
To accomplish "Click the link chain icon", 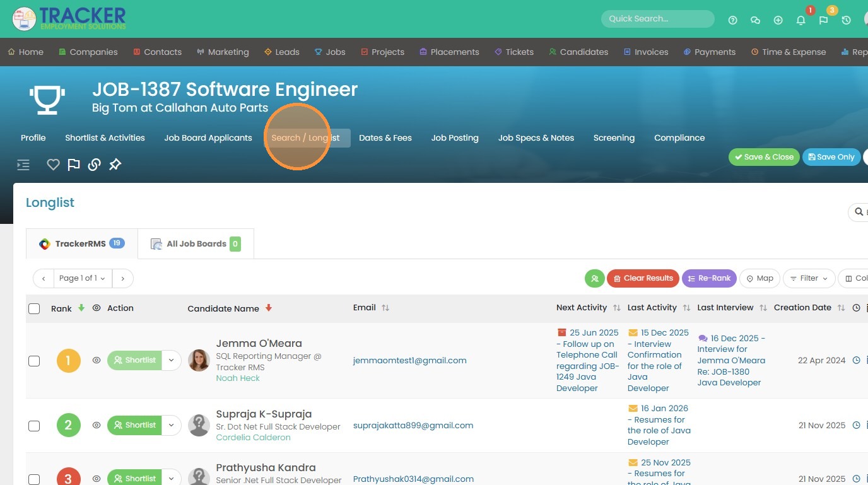I will point(94,165).
